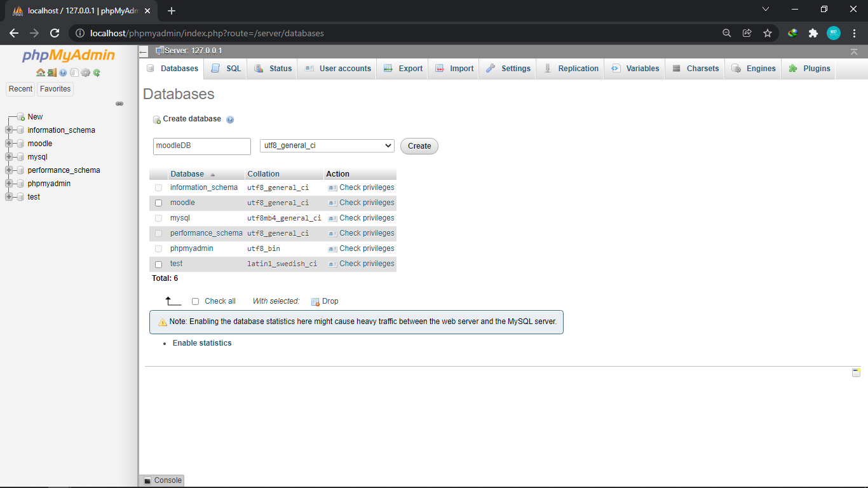Image resolution: width=868 pixels, height=488 pixels.
Task: Expand the information_schema tree node
Action: (9, 130)
